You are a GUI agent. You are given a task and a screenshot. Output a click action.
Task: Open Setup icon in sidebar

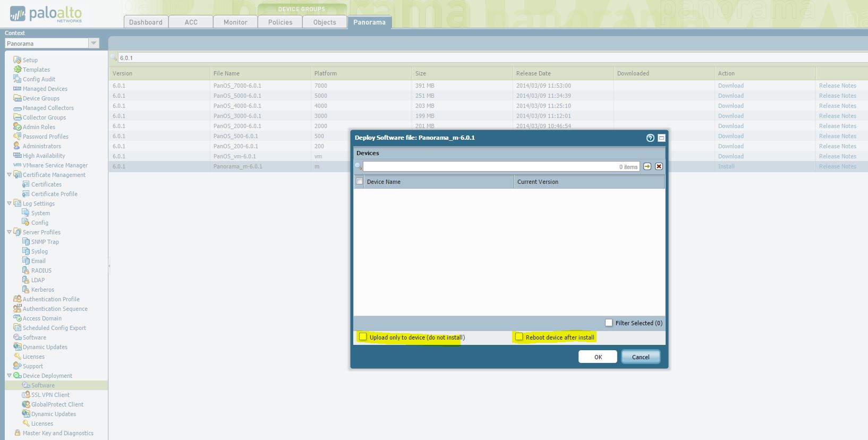17,60
